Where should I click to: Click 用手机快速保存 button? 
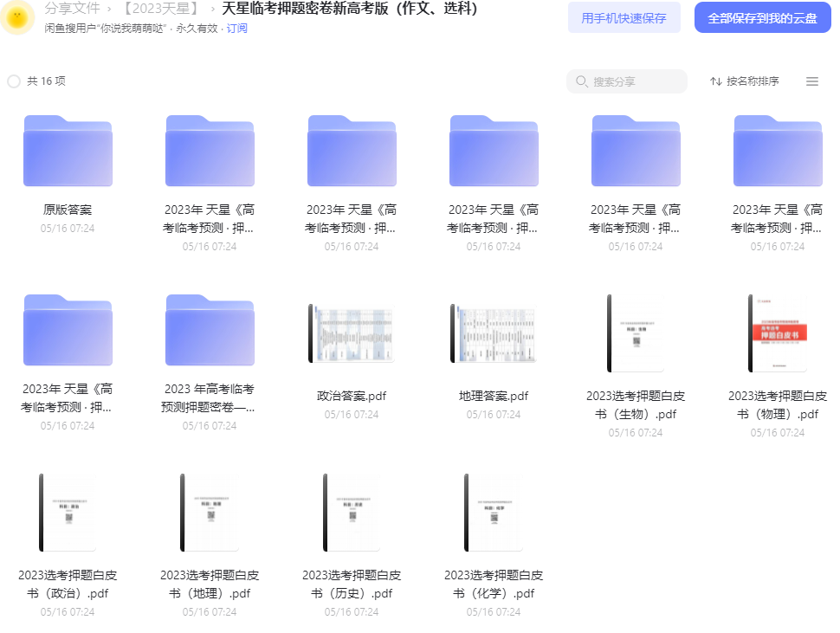[624, 17]
